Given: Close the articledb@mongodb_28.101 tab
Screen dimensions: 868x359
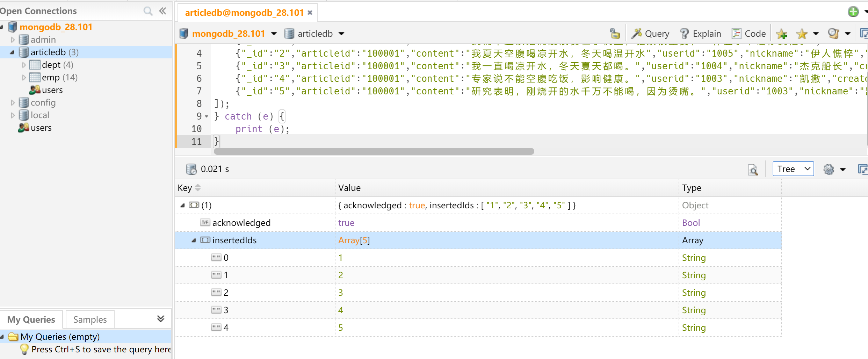Looking at the screenshot, I should 310,13.
